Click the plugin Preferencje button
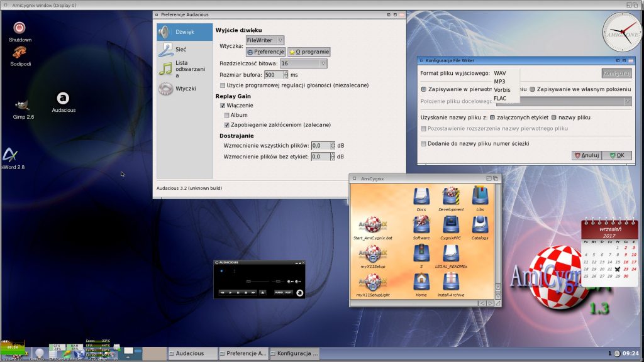 [x=265, y=52]
